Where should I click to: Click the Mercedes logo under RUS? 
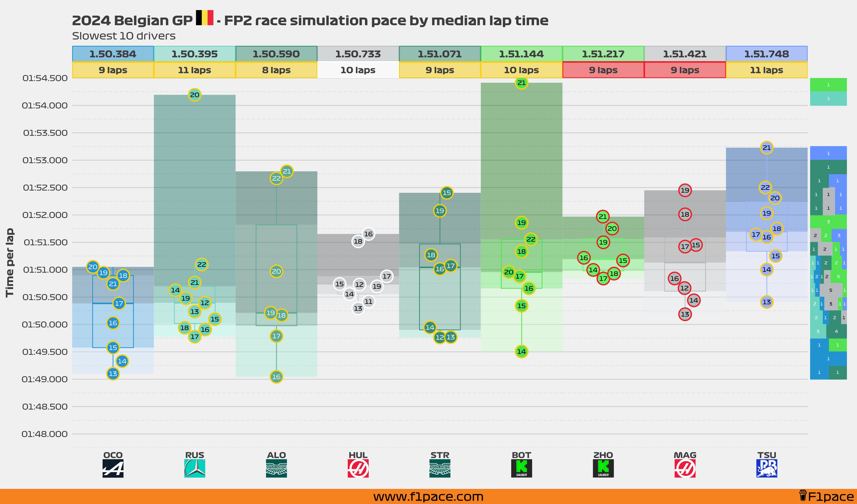click(x=195, y=468)
